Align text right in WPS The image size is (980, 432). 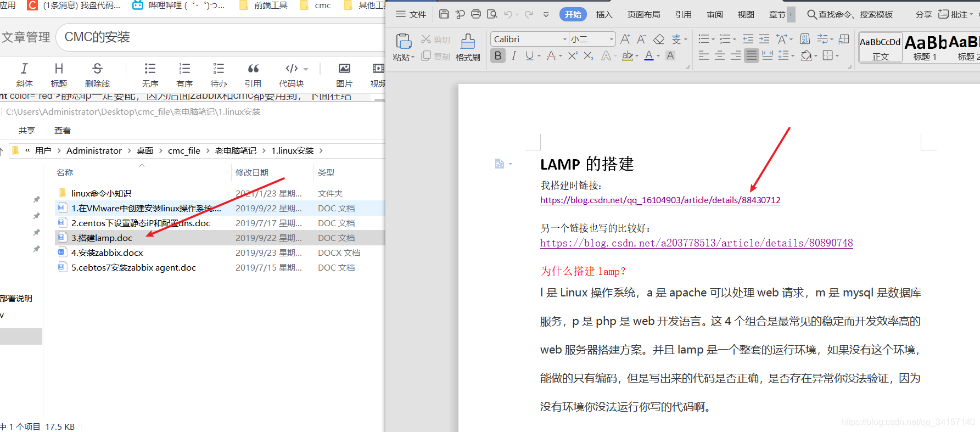point(736,55)
